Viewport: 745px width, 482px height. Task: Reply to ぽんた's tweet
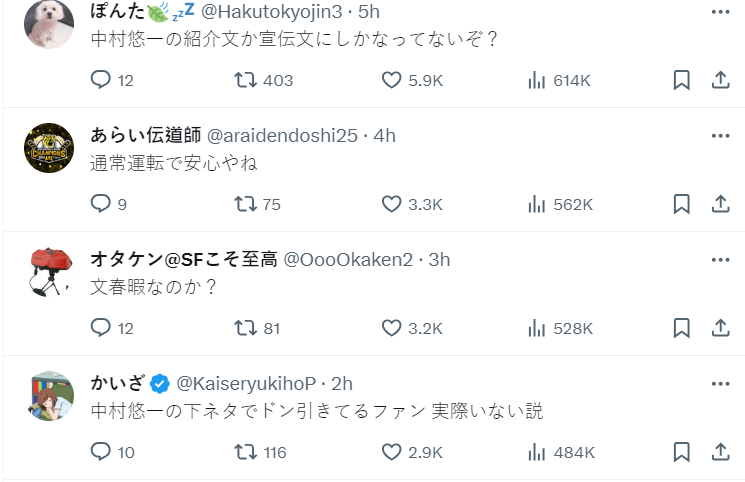[x=100, y=80]
